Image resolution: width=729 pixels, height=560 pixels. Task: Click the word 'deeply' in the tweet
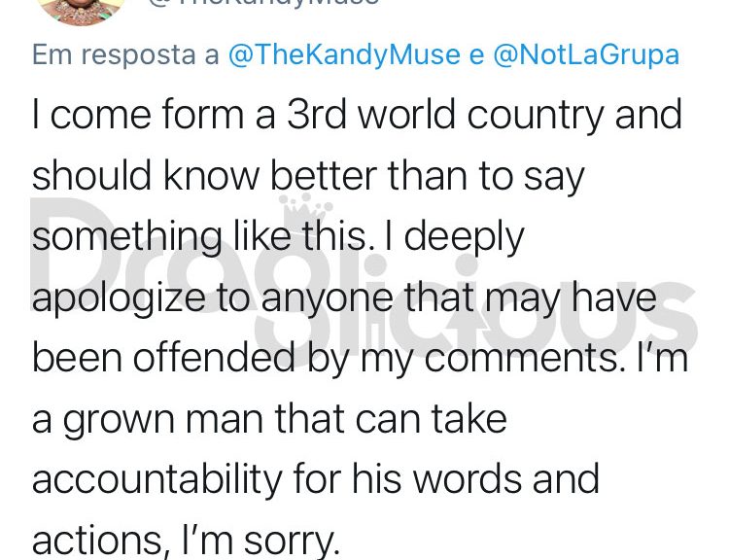(x=464, y=238)
